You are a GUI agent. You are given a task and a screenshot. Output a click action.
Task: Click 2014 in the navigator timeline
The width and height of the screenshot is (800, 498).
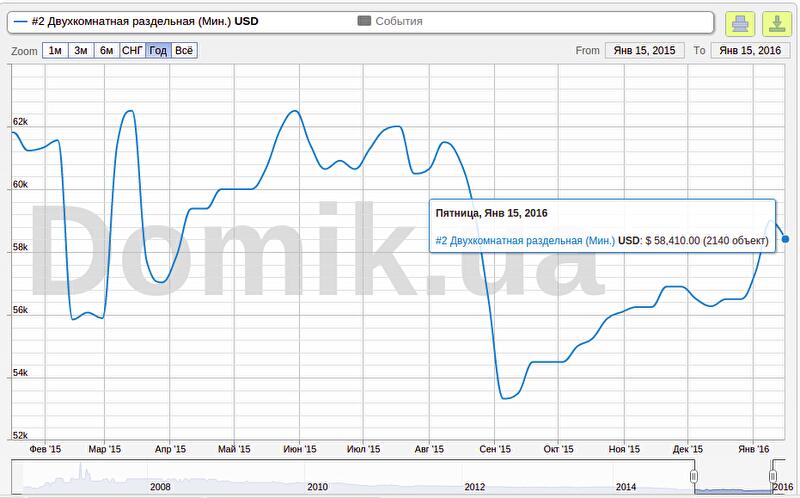[626, 487]
